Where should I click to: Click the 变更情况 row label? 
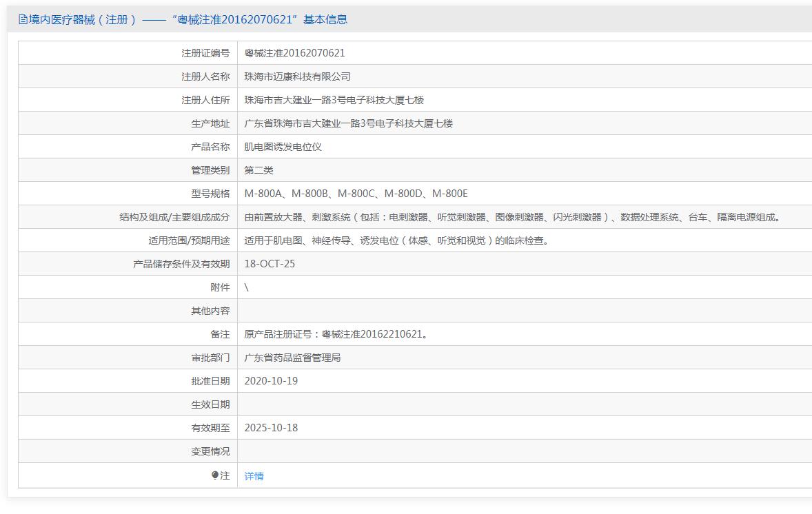[210, 451]
